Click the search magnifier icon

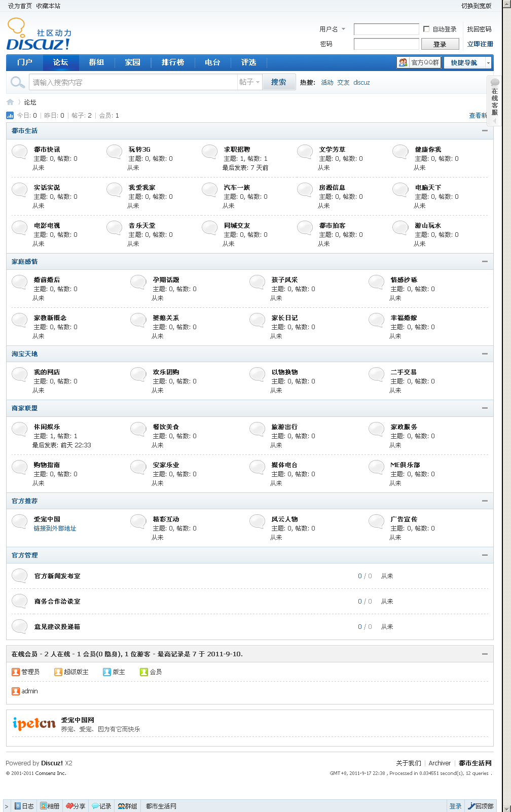(x=18, y=82)
